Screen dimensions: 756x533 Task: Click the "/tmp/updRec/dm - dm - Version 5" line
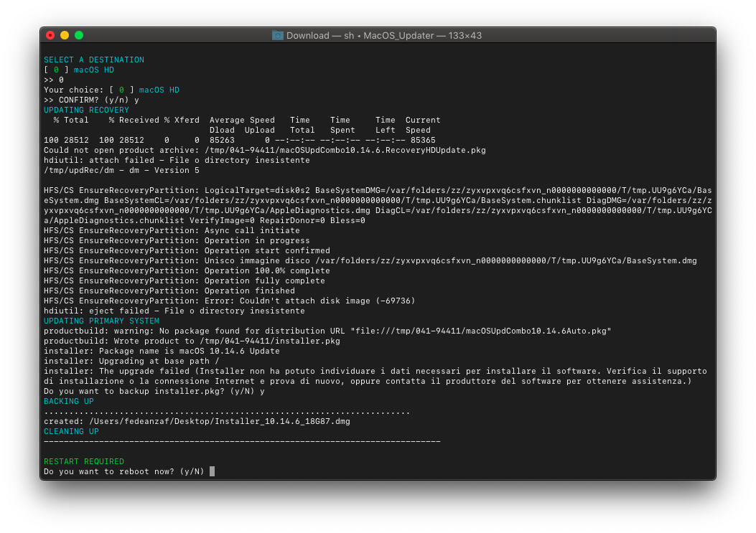click(121, 171)
